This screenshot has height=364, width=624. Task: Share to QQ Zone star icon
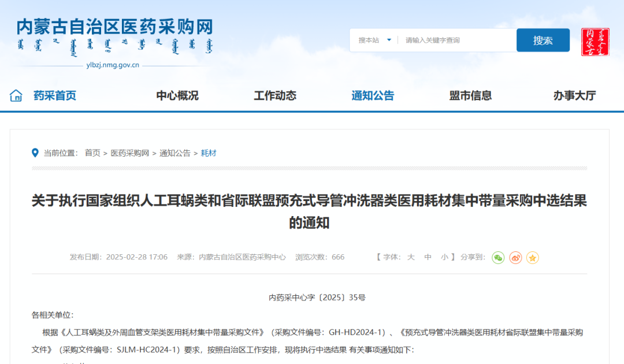tap(533, 258)
